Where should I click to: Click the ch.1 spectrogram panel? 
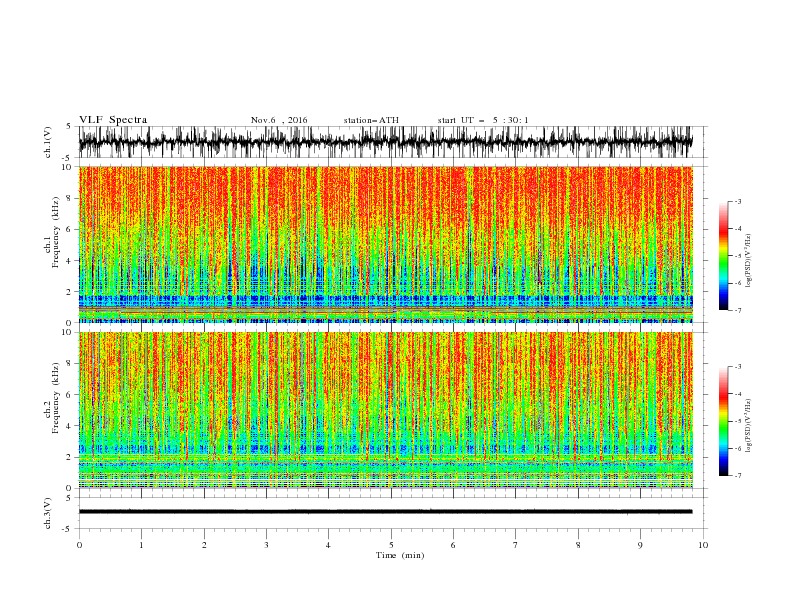[x=385, y=244]
